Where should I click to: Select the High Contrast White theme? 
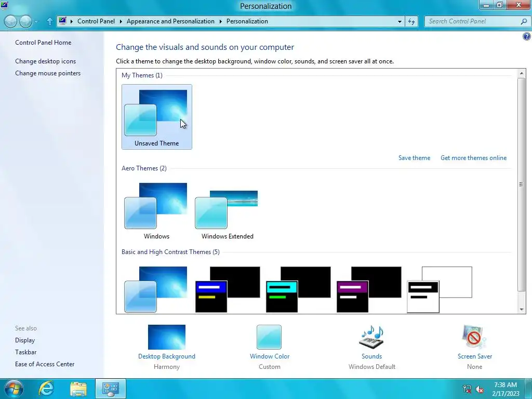coord(440,289)
